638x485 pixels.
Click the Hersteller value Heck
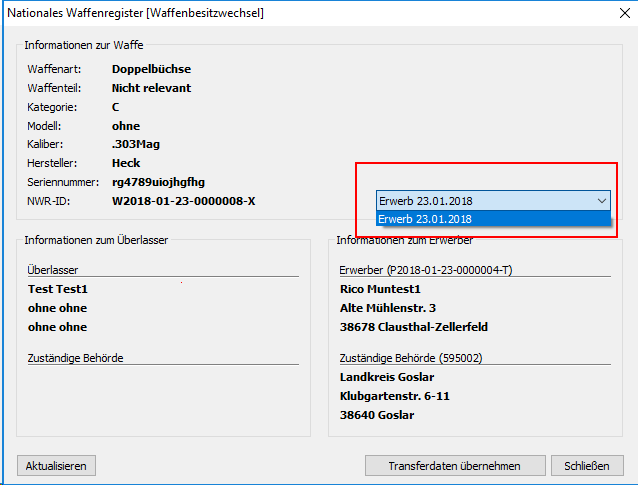coord(126,163)
